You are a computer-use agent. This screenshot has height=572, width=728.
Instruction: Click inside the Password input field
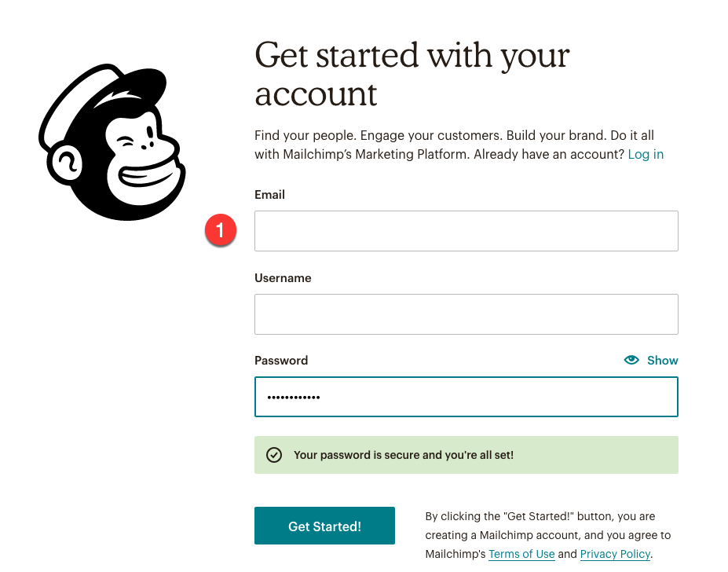point(466,397)
